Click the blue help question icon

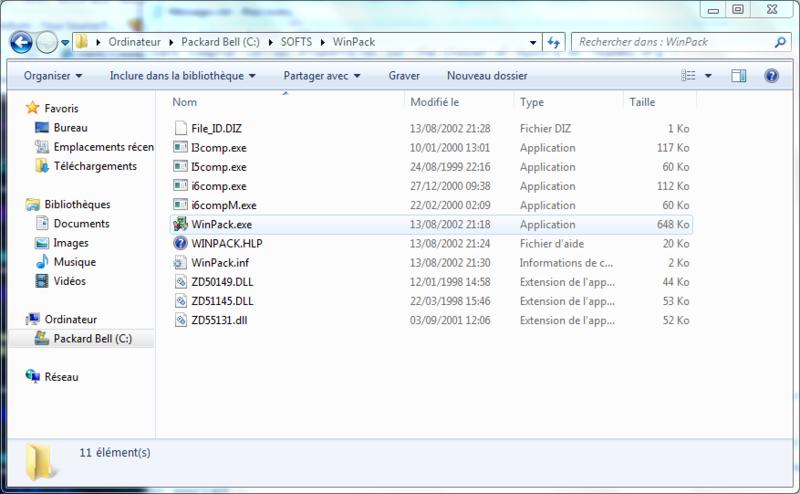[x=771, y=76]
